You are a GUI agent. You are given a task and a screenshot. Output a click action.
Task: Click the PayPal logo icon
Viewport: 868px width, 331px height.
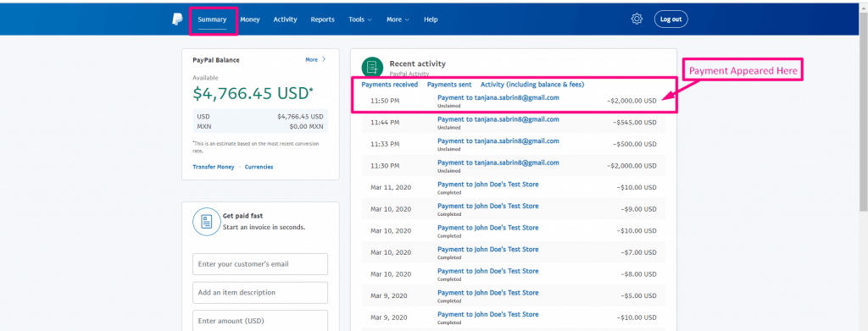pos(177,19)
